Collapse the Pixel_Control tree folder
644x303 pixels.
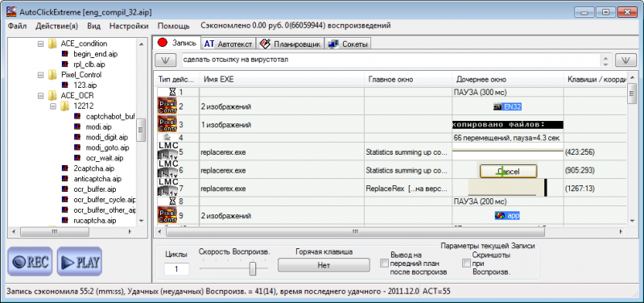point(40,75)
